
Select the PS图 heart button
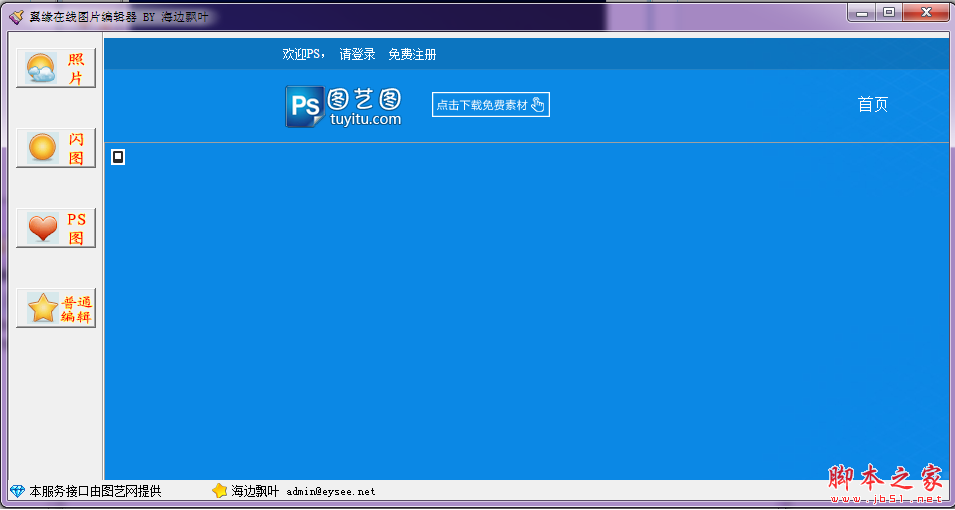tap(56, 228)
